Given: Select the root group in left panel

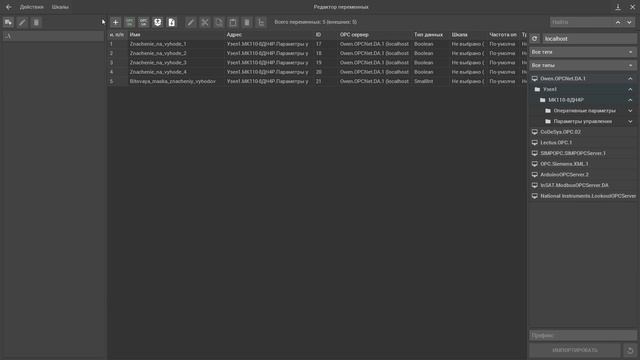Looking at the screenshot, I should pos(53,36).
